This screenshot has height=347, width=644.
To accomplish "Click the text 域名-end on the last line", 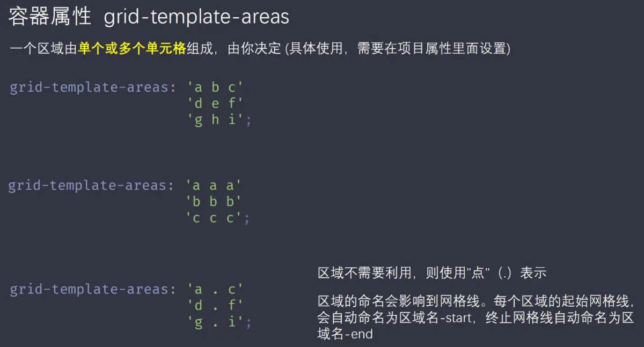I will pyautogui.click(x=345, y=335).
